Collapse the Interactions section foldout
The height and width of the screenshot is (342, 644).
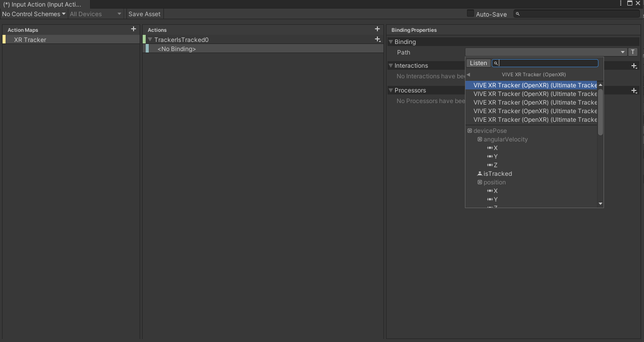pos(391,66)
